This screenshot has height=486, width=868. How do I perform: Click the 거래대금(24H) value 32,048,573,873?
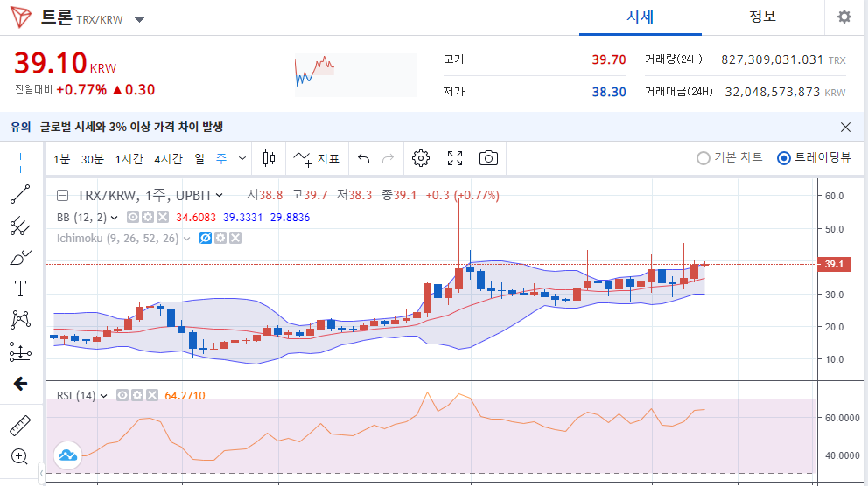773,92
